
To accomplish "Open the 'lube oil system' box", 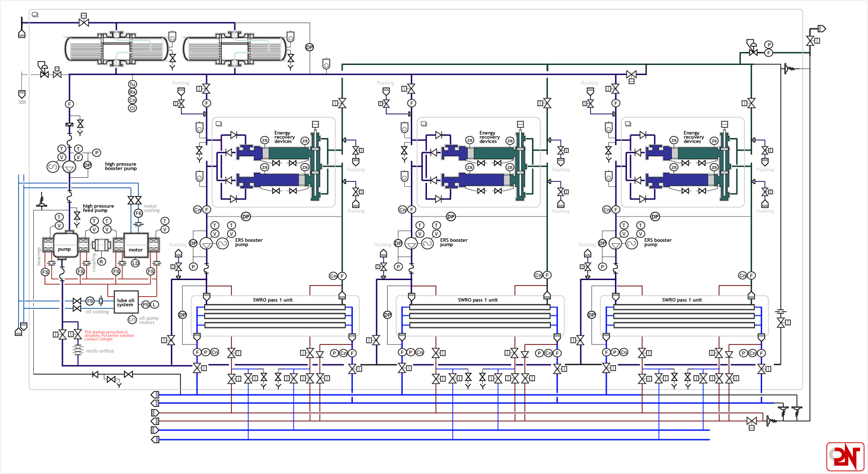I will click(126, 302).
